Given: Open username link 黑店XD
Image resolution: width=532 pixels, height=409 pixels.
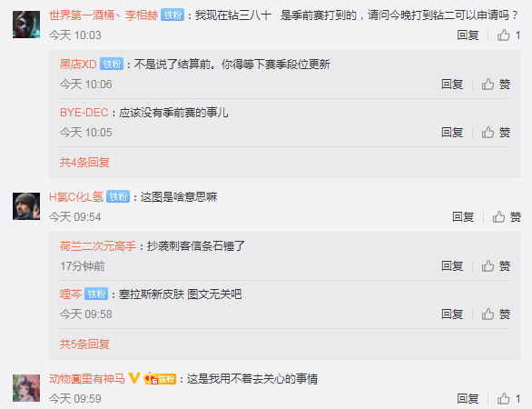Looking at the screenshot, I should 78,64.
